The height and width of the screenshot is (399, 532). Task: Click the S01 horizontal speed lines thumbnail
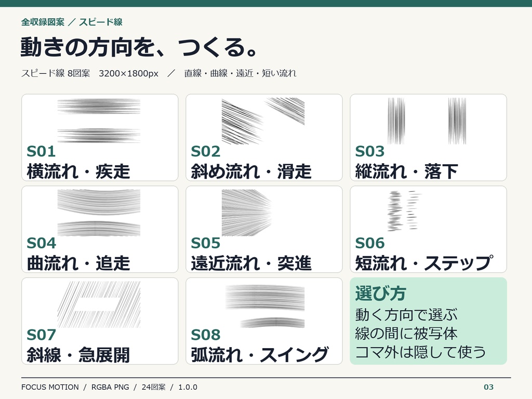click(99, 121)
